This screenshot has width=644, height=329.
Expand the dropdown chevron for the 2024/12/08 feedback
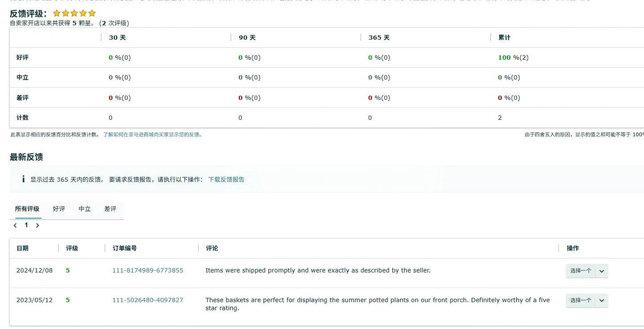pos(602,271)
